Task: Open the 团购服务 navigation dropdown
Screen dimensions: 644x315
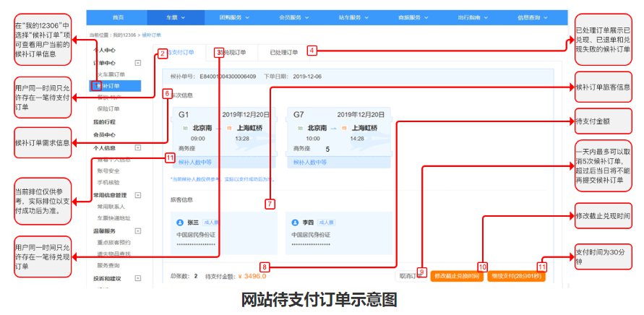Action: pos(234,17)
